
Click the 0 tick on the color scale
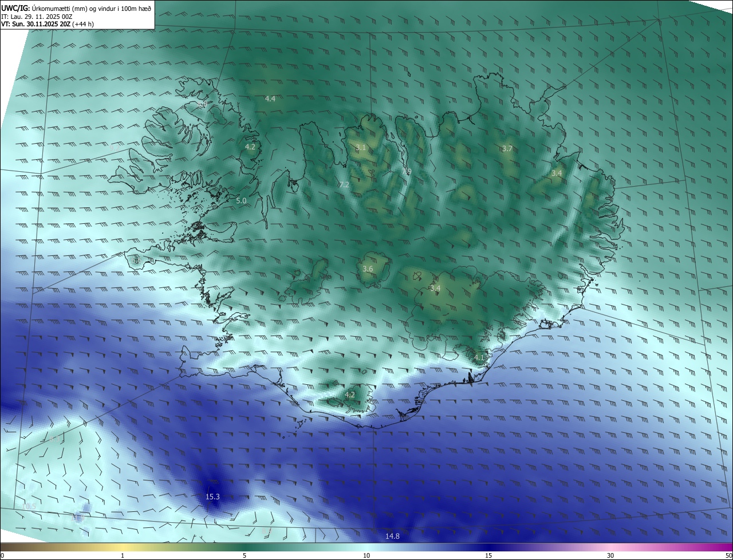(x=2, y=555)
